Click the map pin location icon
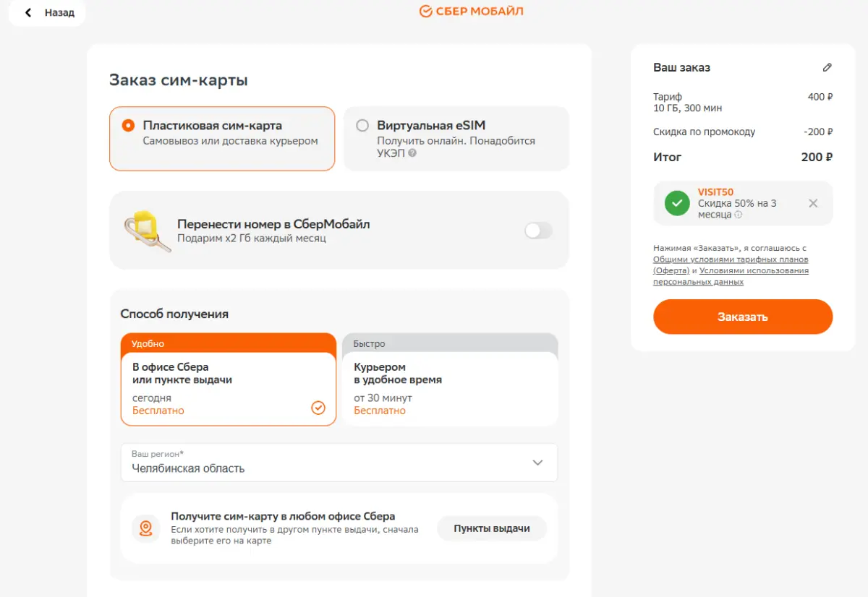This screenshot has width=868, height=597. tap(146, 528)
